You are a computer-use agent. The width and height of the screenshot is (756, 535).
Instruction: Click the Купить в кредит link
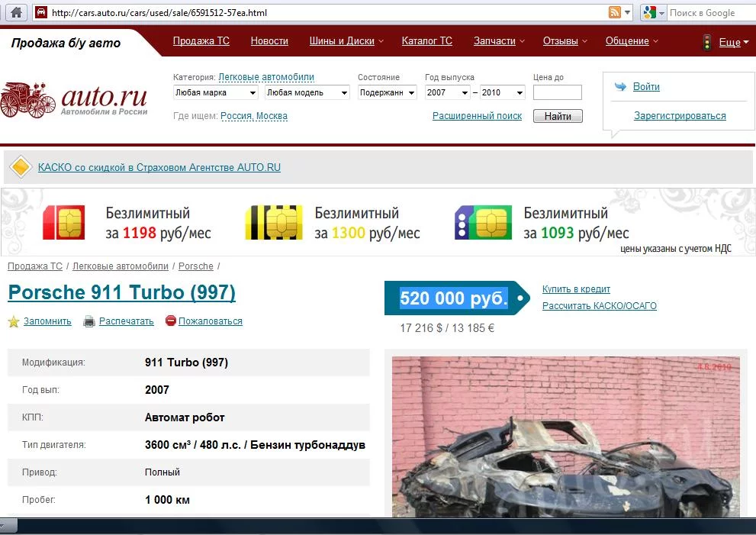pos(576,289)
